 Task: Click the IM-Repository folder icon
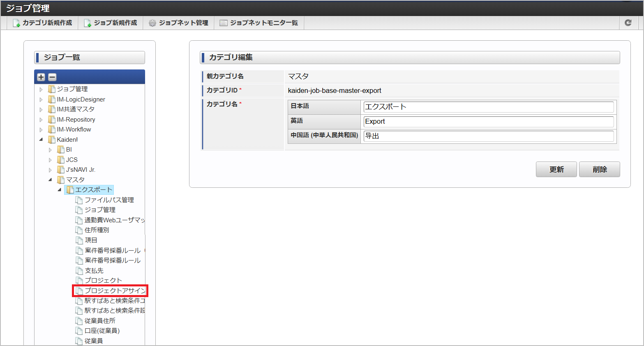(x=52, y=120)
